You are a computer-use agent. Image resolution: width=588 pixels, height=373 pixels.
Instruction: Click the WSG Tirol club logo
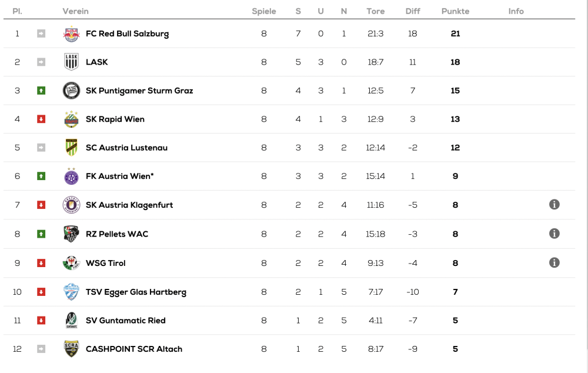[x=71, y=263]
